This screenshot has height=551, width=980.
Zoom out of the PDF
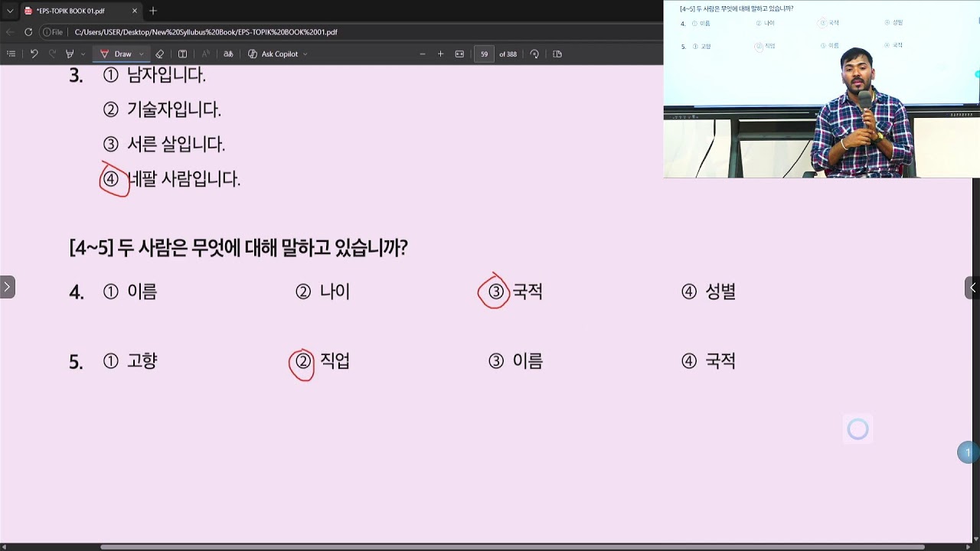point(422,54)
